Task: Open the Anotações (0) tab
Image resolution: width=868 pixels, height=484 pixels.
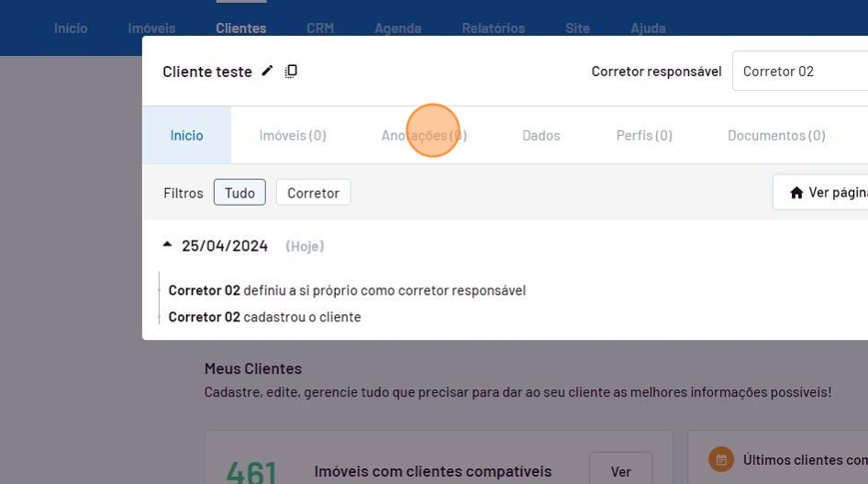Action: 424,135
